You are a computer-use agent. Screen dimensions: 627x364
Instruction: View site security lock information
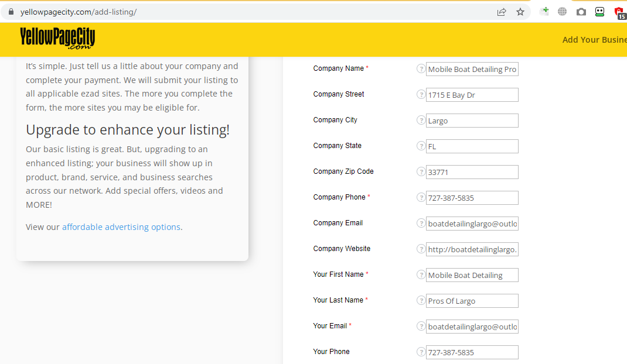[x=11, y=12]
